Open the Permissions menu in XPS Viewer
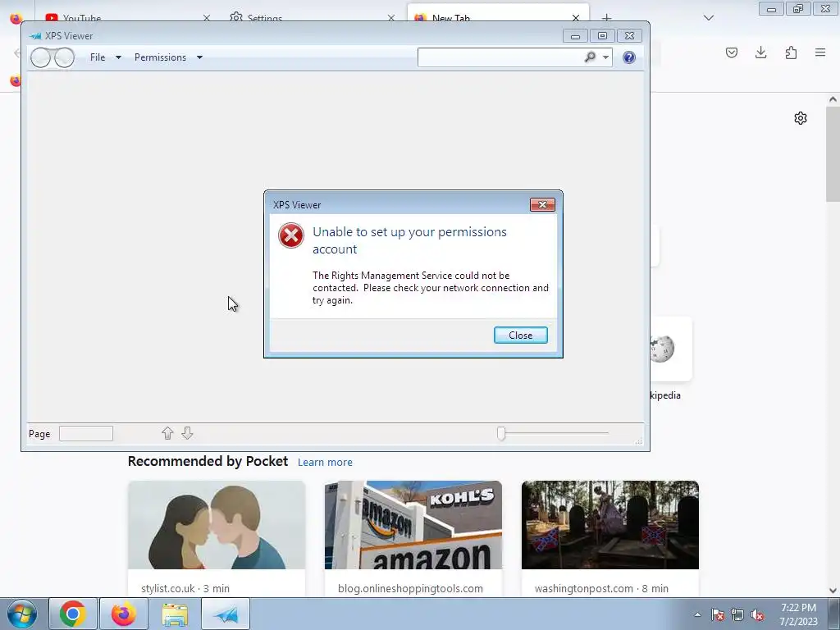The height and width of the screenshot is (630, 840). [x=160, y=57]
